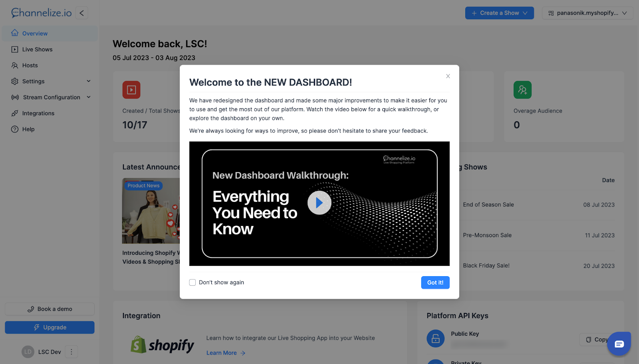Check the Don't show again checkbox
This screenshot has height=364, width=639.
[192, 283]
